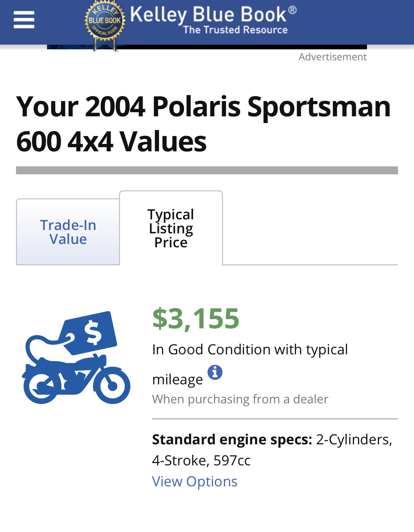Click the gray divider bar under heading

207,170
